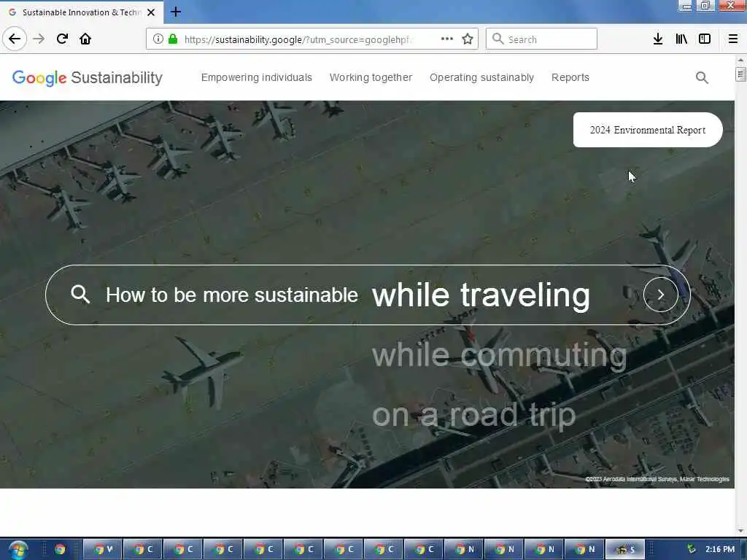
Task: Click the circled arrow button in hero search
Action: click(661, 295)
